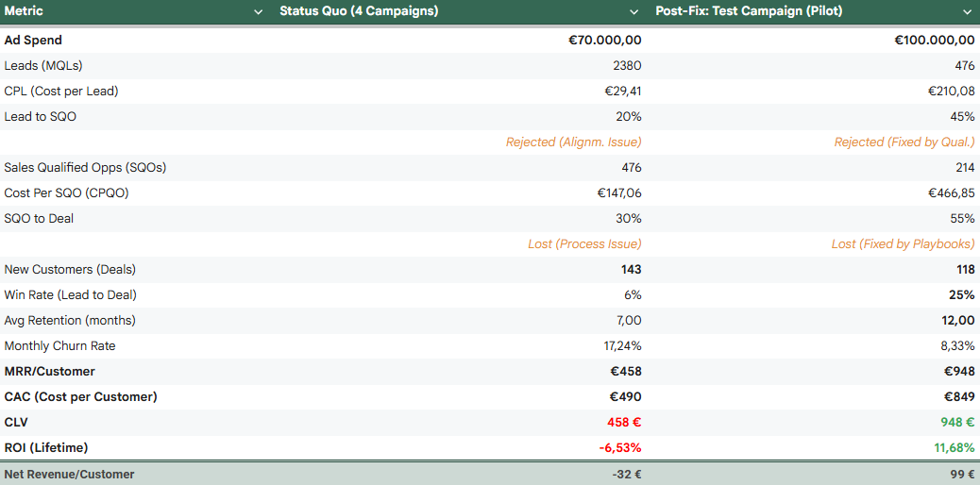This screenshot has width=980, height=485.
Task: Click the CAC (Cost per Customer) label
Action: 80,397
